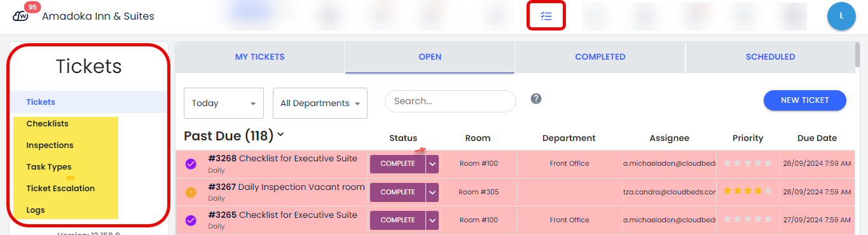
Task: Mark ticket #3265 COMPLETE
Action: click(398, 220)
